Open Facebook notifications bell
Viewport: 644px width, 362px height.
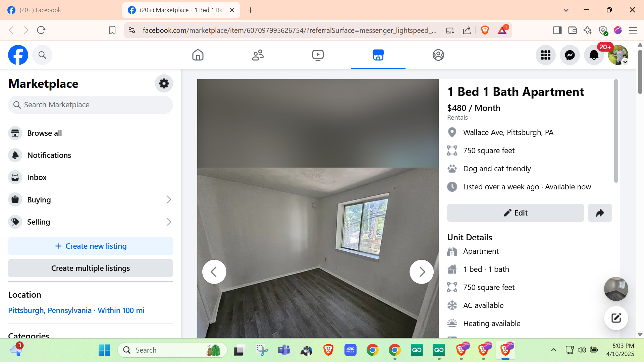594,55
